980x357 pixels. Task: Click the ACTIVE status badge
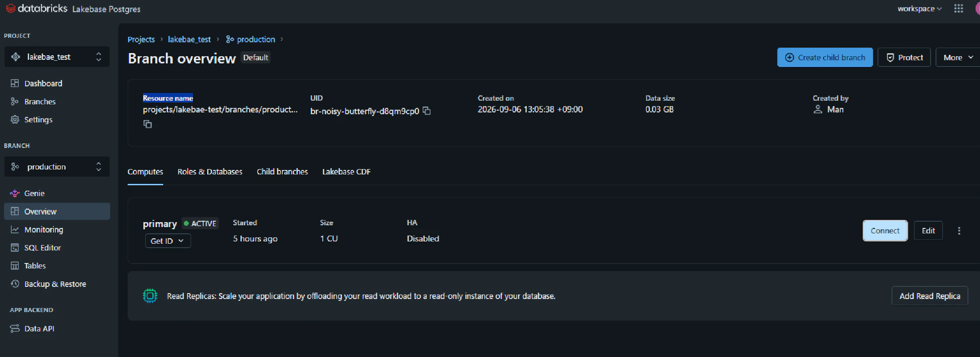[200, 223]
